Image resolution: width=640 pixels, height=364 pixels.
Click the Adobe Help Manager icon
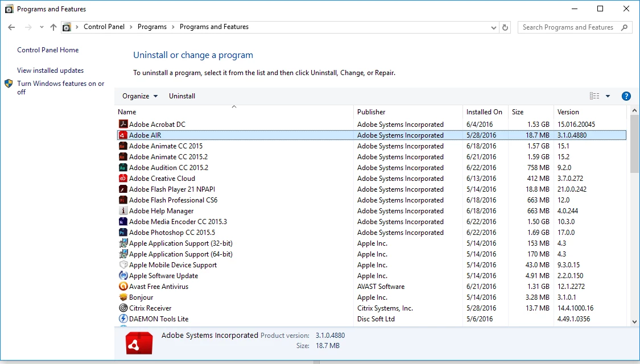(x=123, y=210)
